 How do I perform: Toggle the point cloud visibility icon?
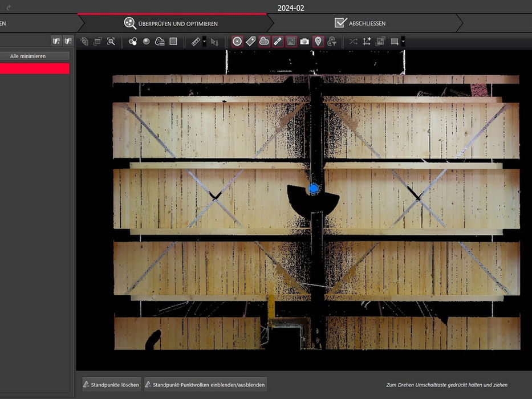[264, 42]
